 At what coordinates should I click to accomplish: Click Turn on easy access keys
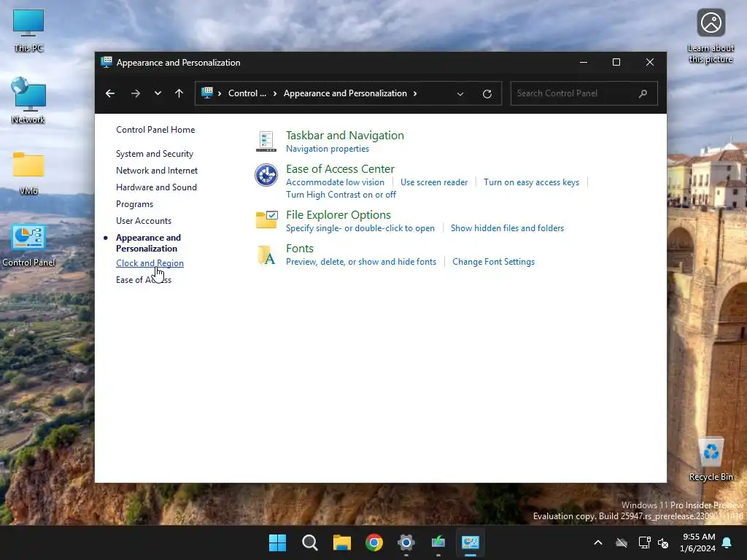coord(531,182)
